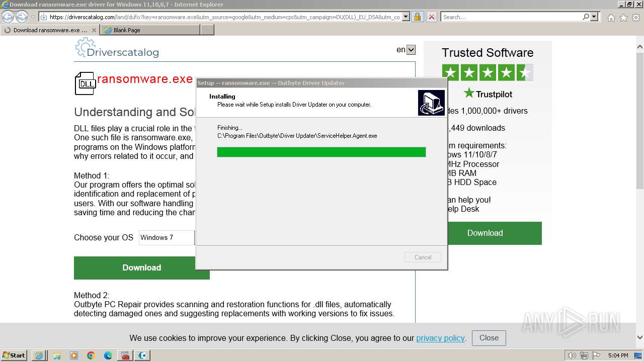644x362 pixels.
Task: Click the Outbyte installer computer icon
Action: [x=431, y=103]
